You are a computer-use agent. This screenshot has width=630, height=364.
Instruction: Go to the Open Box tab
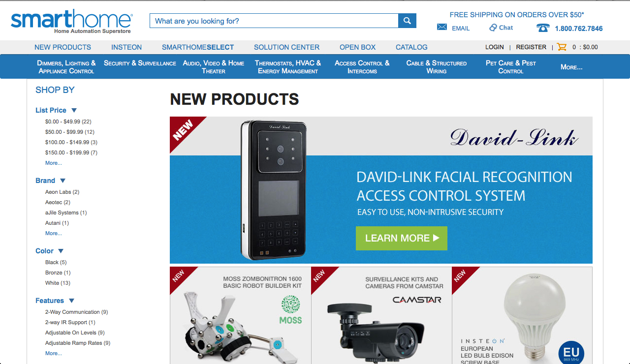coord(357,47)
